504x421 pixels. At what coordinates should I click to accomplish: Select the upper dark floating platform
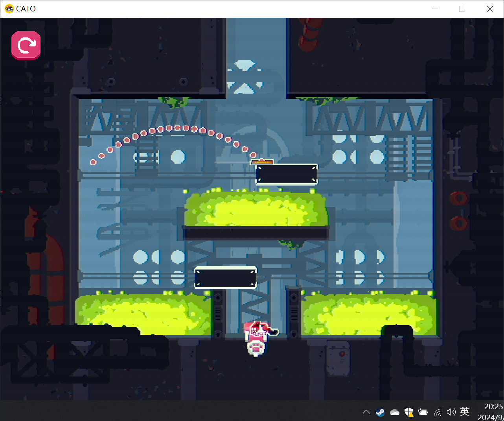click(287, 174)
